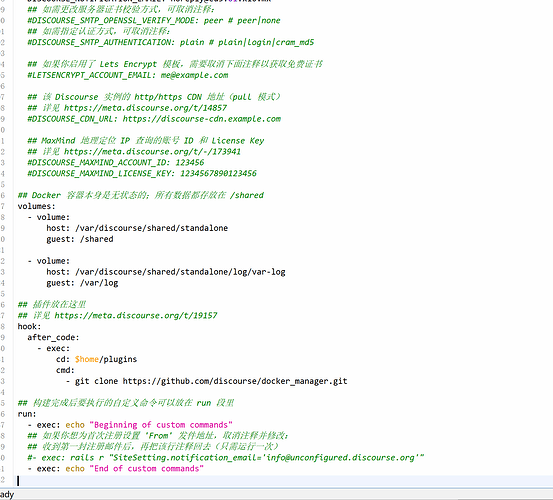The image size is (553, 500).
Task: Click the empty last line with the cursor
Action: 282,480
